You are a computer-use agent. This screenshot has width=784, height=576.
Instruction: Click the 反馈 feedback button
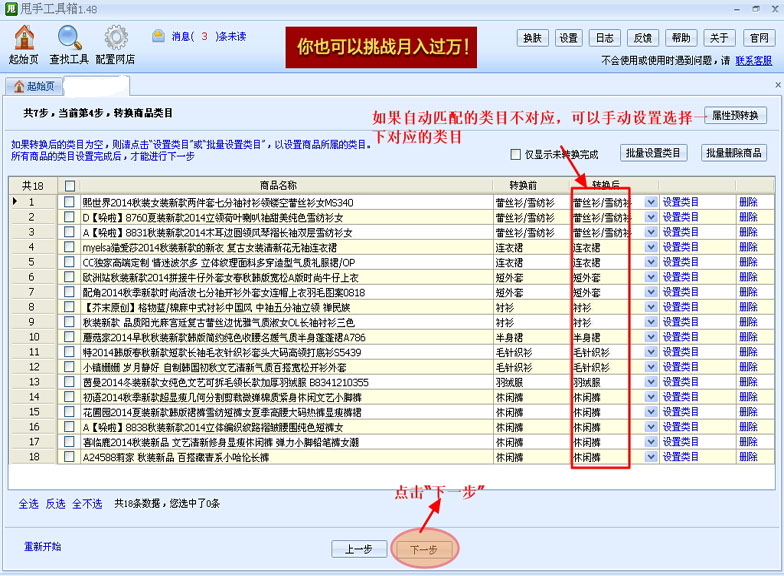[642, 38]
